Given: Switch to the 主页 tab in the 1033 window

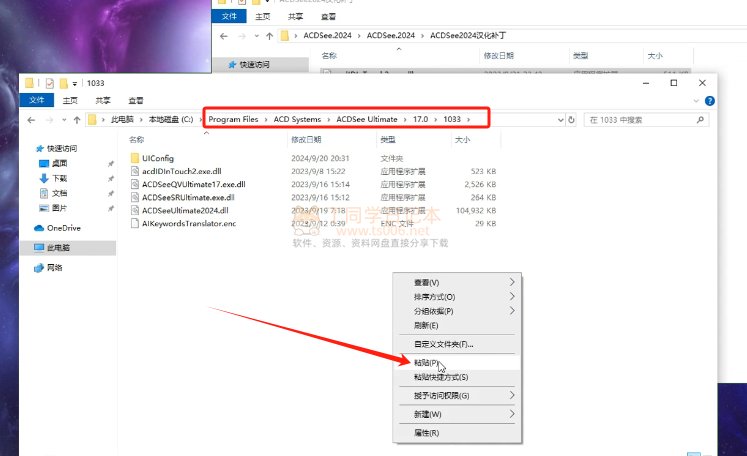Looking at the screenshot, I should 70,100.
